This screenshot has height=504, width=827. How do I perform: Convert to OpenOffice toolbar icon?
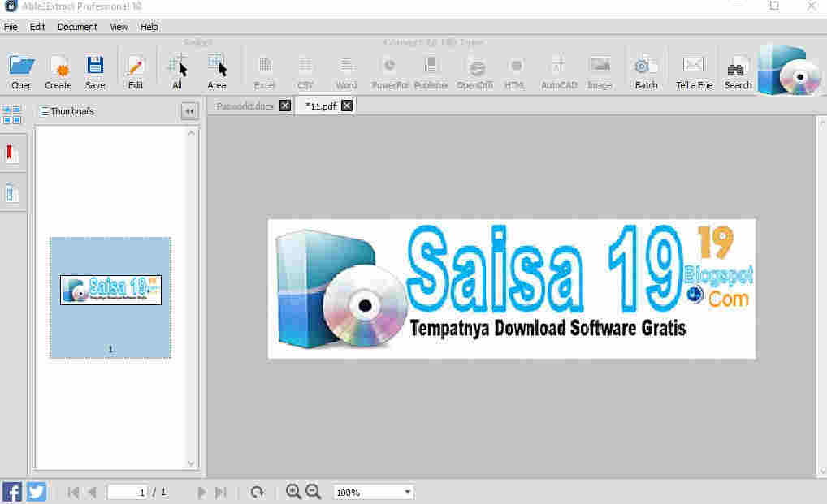pos(476,67)
